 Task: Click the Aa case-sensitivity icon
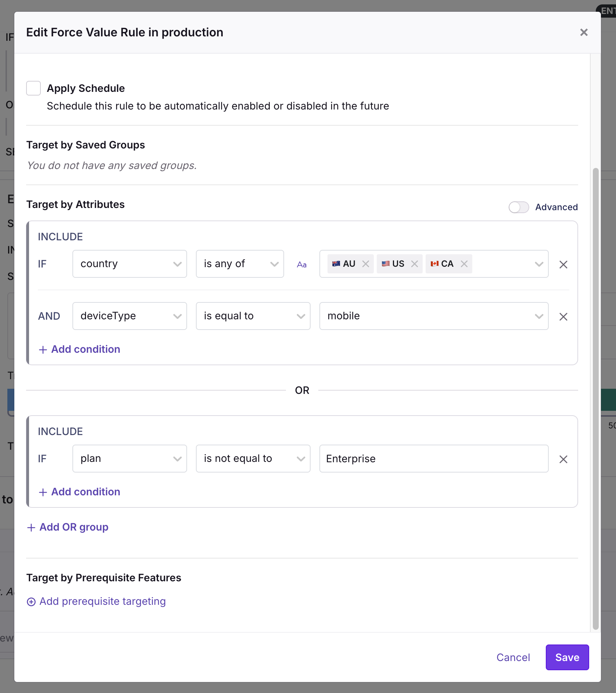[302, 264]
